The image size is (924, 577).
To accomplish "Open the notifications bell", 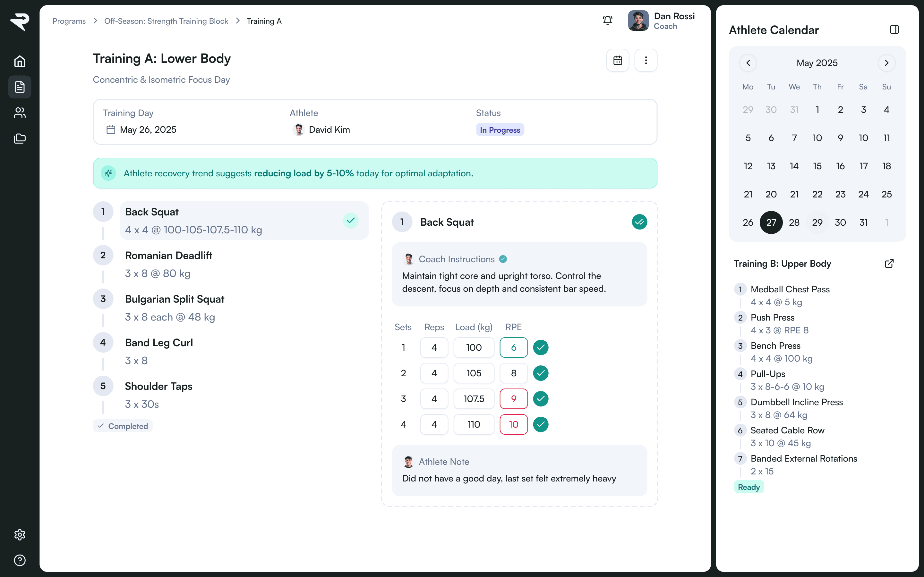I will (x=607, y=21).
